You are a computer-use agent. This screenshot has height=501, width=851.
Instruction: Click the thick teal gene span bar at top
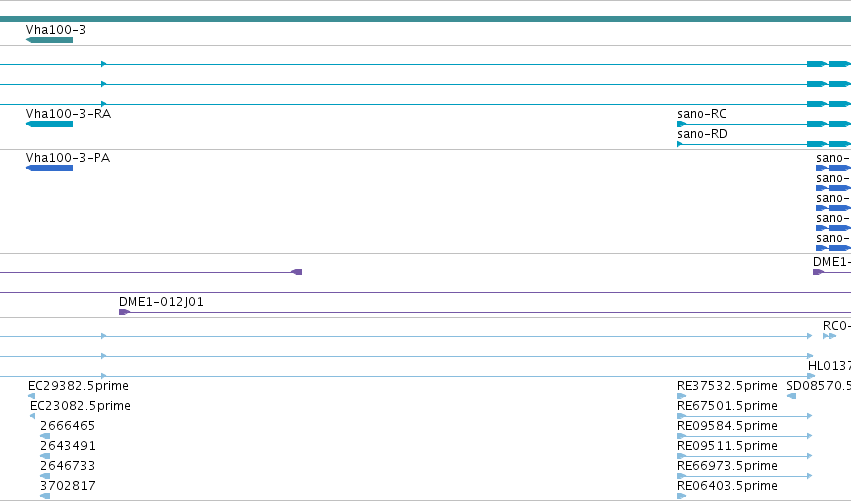pyautogui.click(x=426, y=19)
